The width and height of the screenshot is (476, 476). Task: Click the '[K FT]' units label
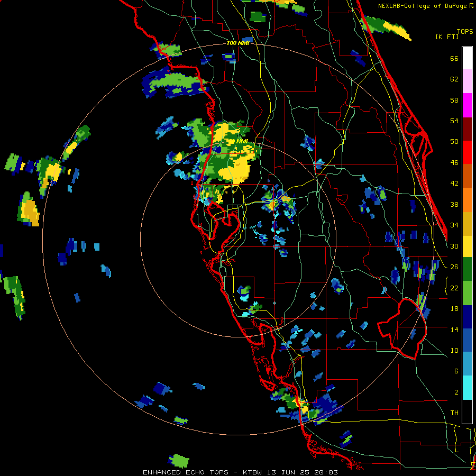pos(447,37)
